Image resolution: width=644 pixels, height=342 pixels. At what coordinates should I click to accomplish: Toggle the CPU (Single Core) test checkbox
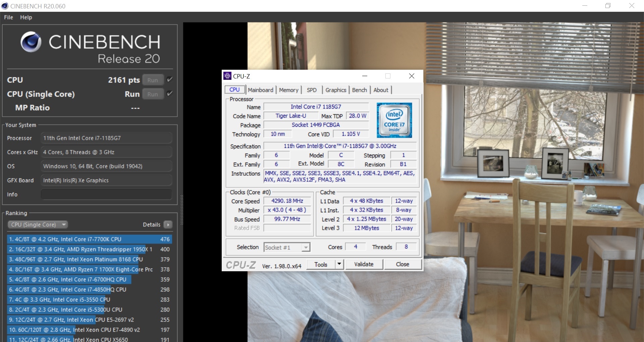click(x=170, y=94)
